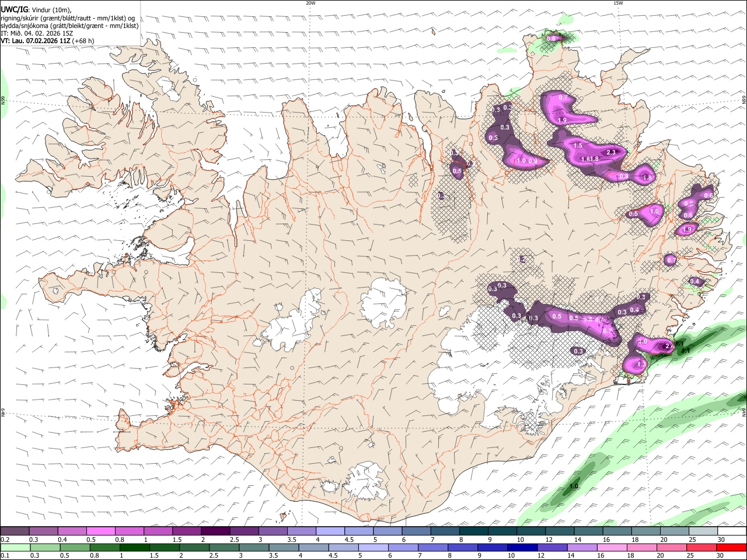Click the bright pink 0.5–0.8 snow swatch

(101, 531)
